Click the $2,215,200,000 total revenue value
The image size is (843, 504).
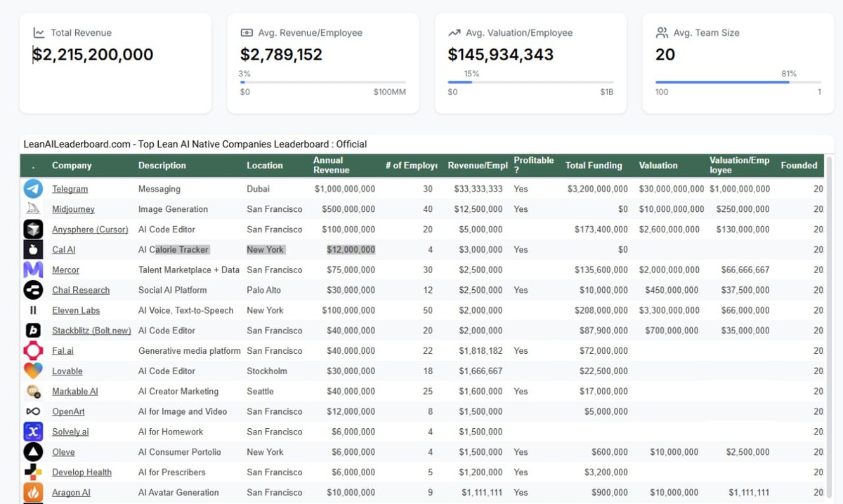(x=93, y=55)
